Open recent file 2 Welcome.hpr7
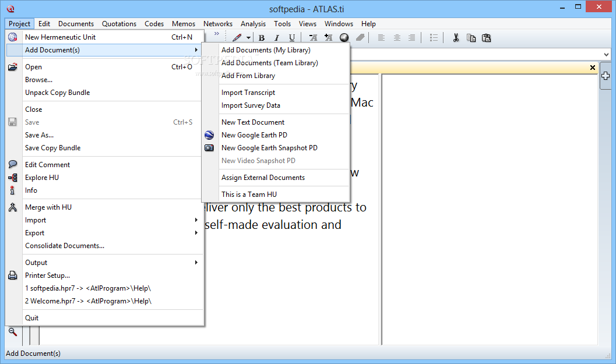 (x=104, y=301)
